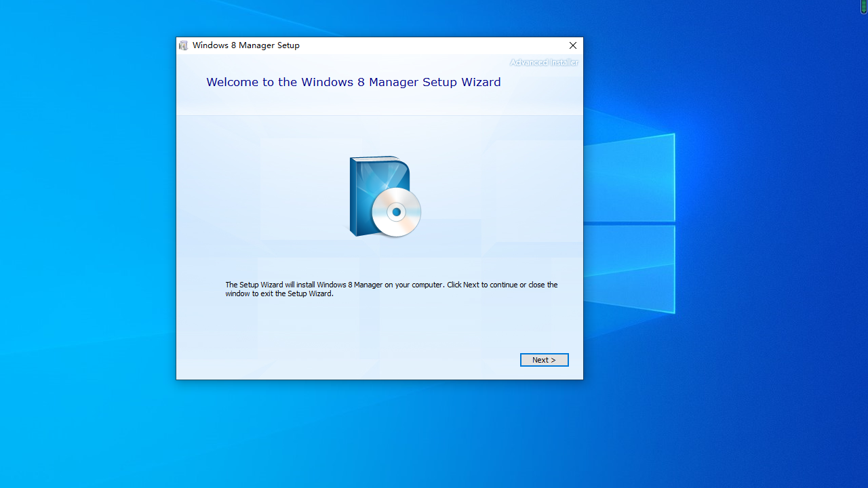Click the 'Welcome to the Windows 8 Manager Setup Wizard' heading
Viewport: 868px width, 488px height.
click(x=353, y=82)
